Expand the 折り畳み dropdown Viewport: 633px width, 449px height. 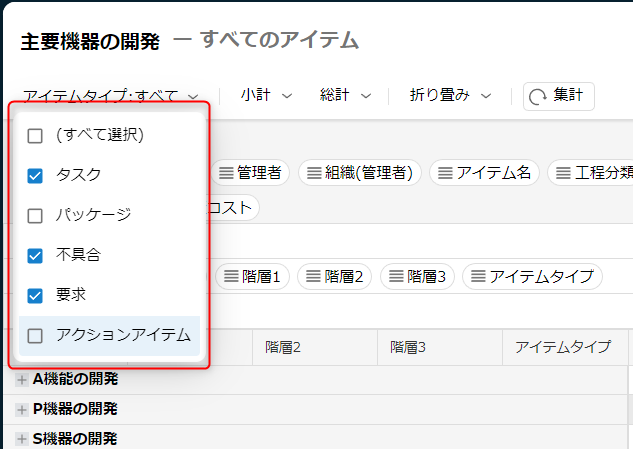[x=451, y=96]
